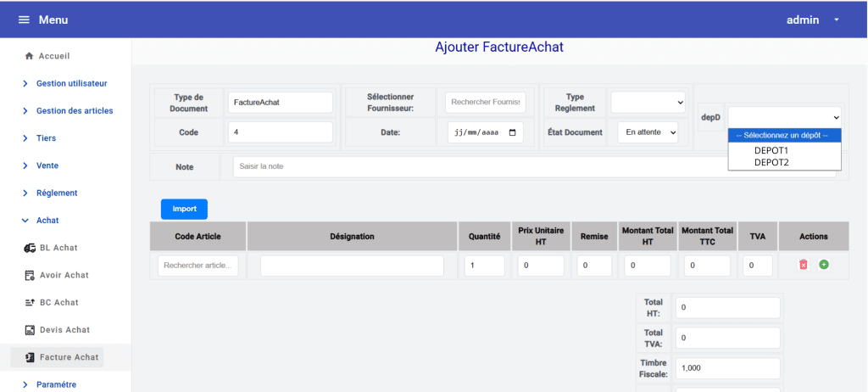Click the BC Achat list icon

pyautogui.click(x=30, y=302)
